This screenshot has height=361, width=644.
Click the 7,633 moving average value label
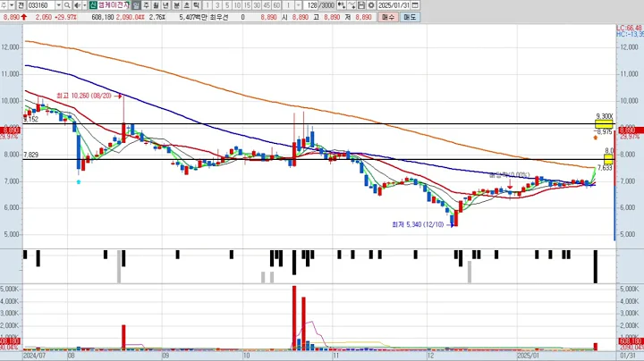pos(605,168)
